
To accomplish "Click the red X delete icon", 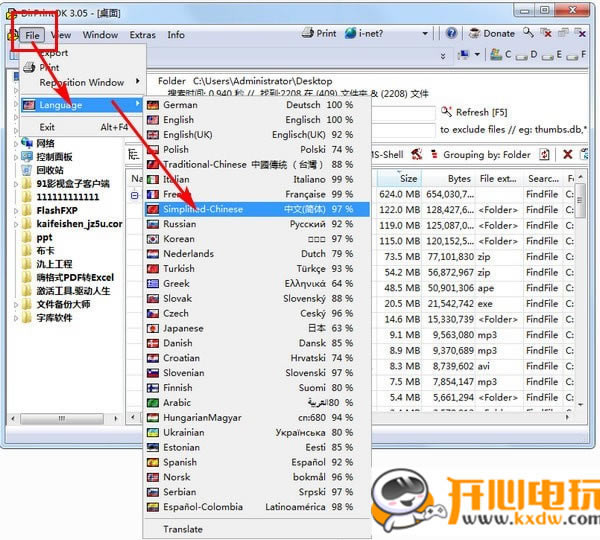I will pos(568,155).
